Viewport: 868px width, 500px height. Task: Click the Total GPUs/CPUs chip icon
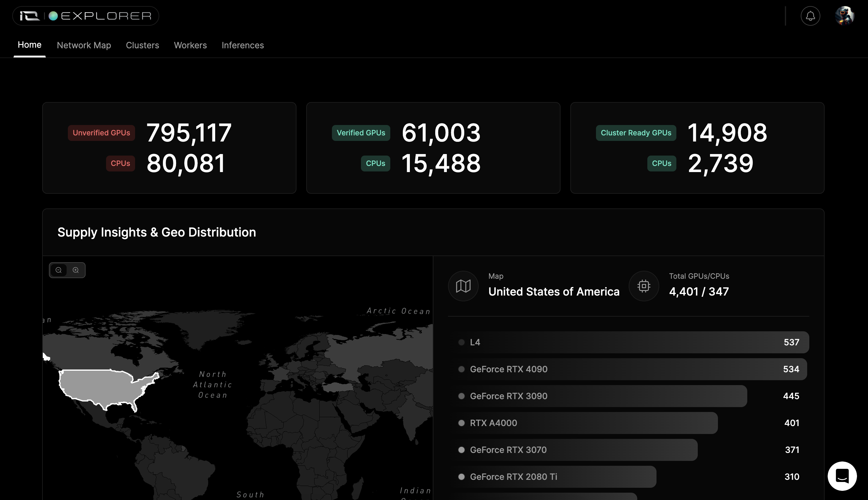click(643, 286)
